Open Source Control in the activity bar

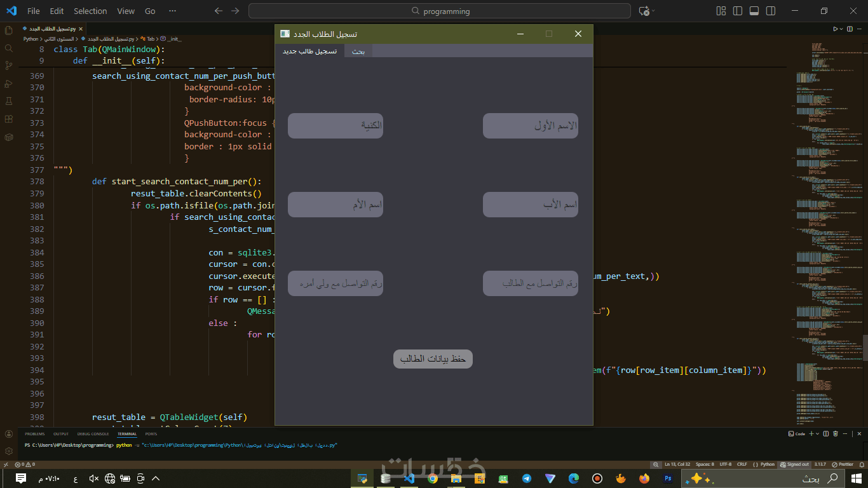(x=9, y=65)
